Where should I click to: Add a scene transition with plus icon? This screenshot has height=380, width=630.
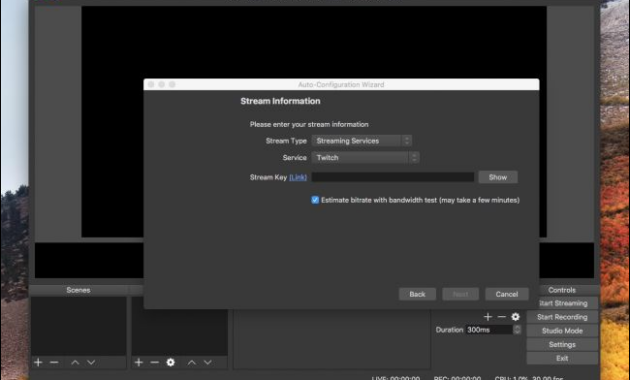[488, 317]
